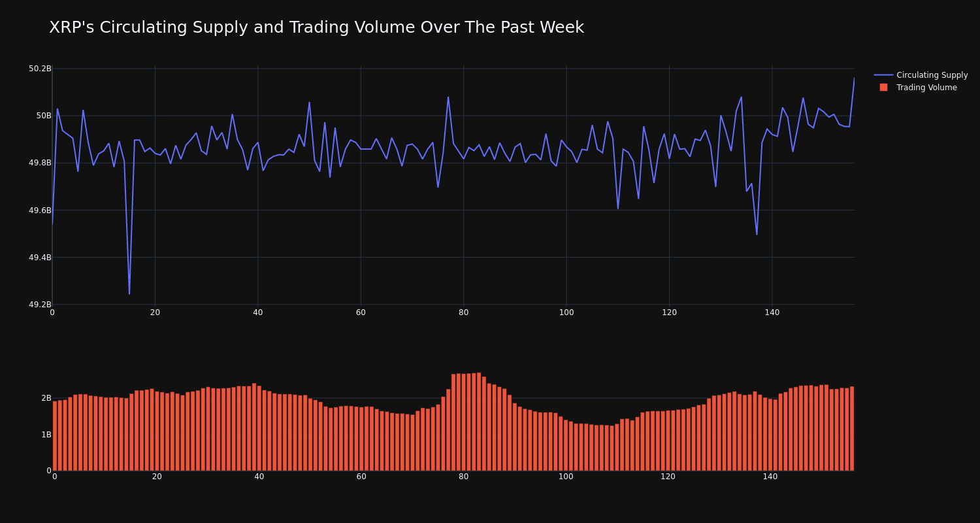Click the blue Circulating Supply line swatch
Image resolution: width=980 pixels, height=523 pixels.
[x=883, y=75]
